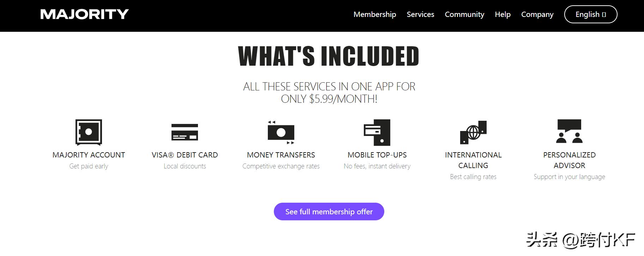
Task: Open the English language dropdown
Action: [590, 14]
